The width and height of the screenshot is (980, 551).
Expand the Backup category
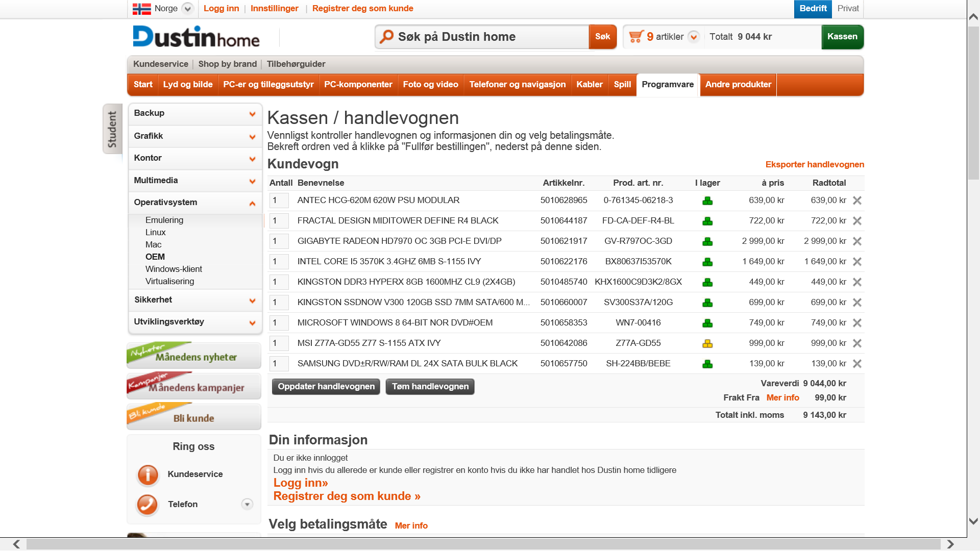coord(252,114)
